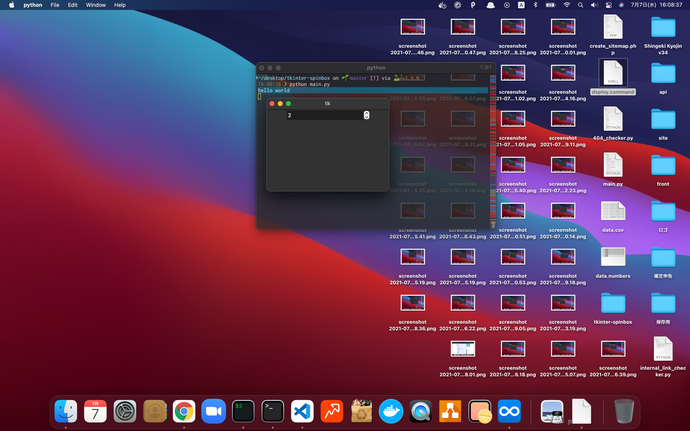
Task: Activate Siri from the menu bar
Action: point(621,5)
